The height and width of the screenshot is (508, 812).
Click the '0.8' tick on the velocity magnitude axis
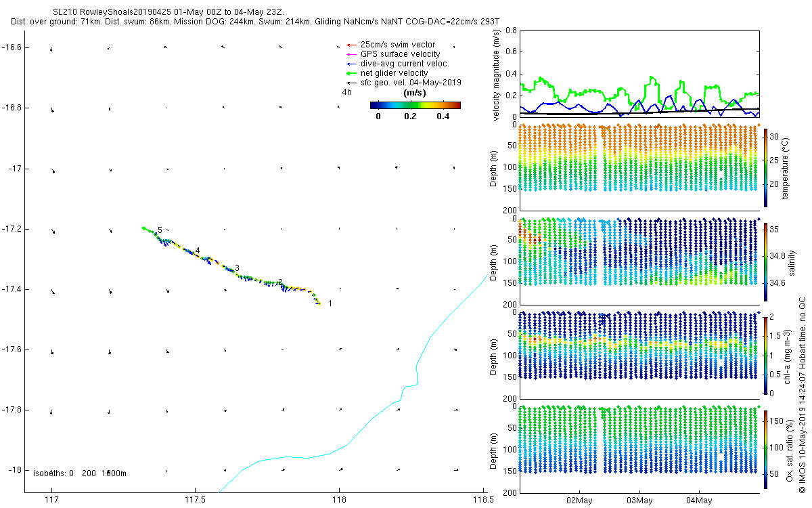click(510, 30)
